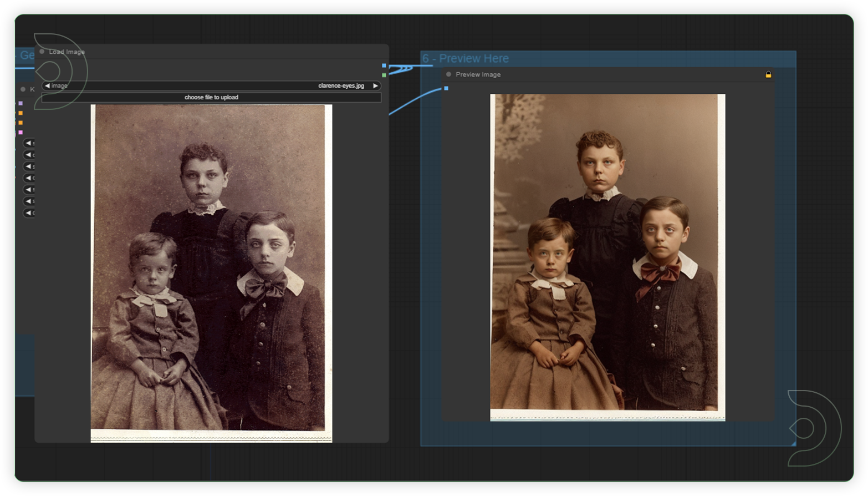Click the IMAGE output socket on Load Image node
868x496 pixels.
point(384,65)
